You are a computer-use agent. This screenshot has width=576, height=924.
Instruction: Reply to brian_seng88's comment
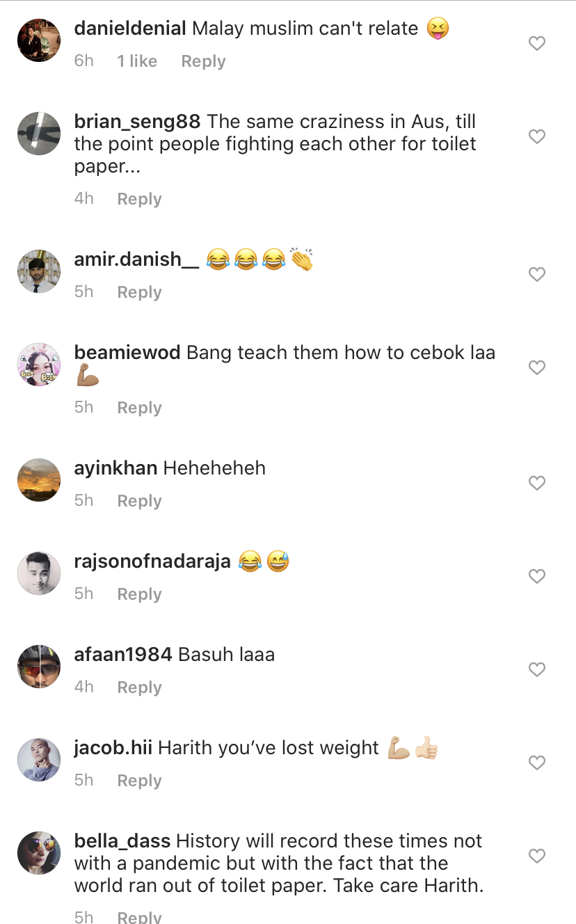tap(139, 199)
